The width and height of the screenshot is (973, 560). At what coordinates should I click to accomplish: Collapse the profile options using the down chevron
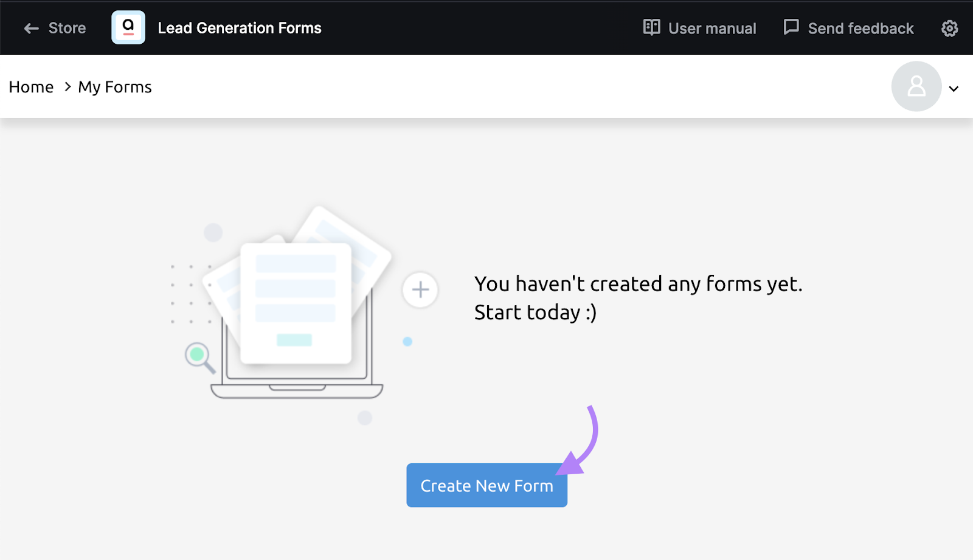pyautogui.click(x=953, y=88)
